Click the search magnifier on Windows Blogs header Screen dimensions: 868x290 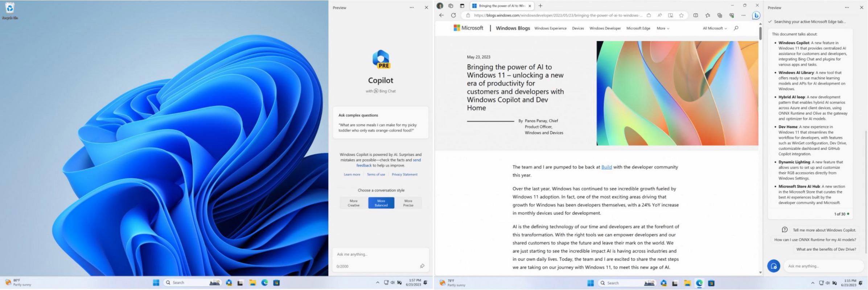[x=736, y=28]
